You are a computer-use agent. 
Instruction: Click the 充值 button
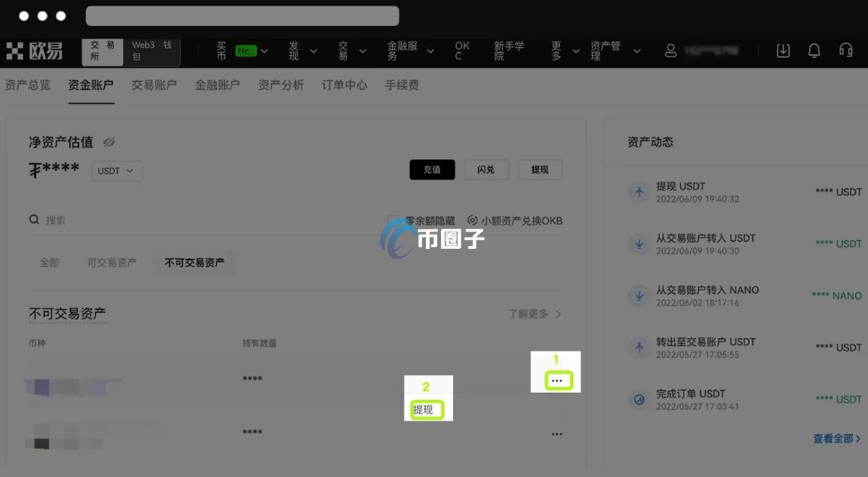click(432, 169)
